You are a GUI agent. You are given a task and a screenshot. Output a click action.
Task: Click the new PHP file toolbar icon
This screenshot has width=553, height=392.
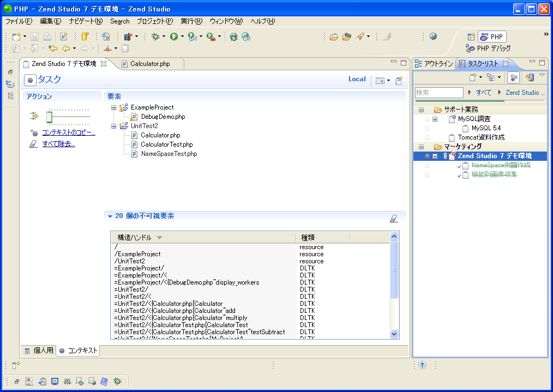point(64,37)
